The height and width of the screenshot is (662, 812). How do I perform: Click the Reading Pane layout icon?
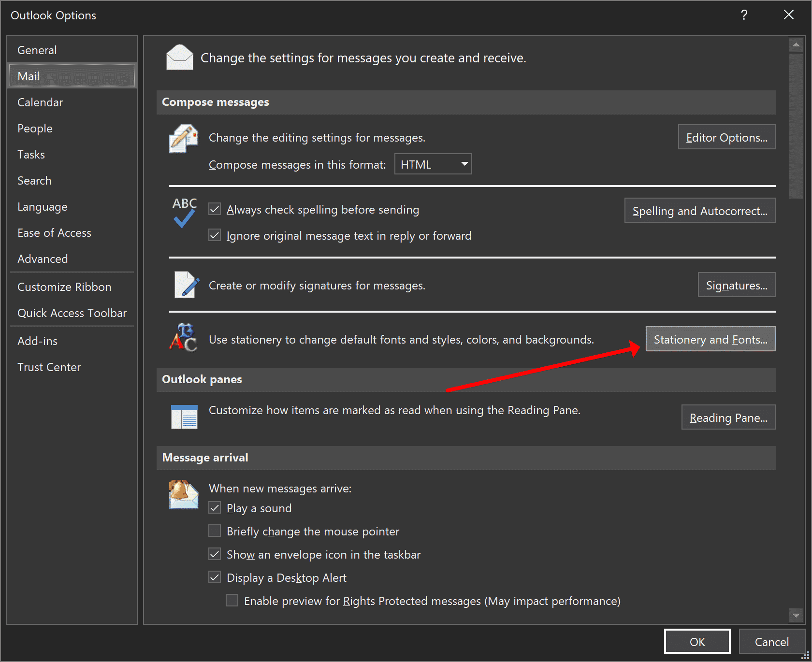pyautogui.click(x=184, y=417)
